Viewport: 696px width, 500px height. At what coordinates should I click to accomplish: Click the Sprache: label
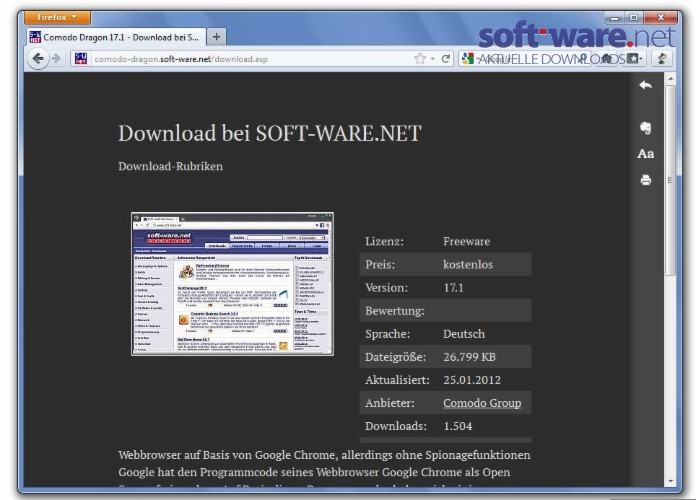point(388,333)
